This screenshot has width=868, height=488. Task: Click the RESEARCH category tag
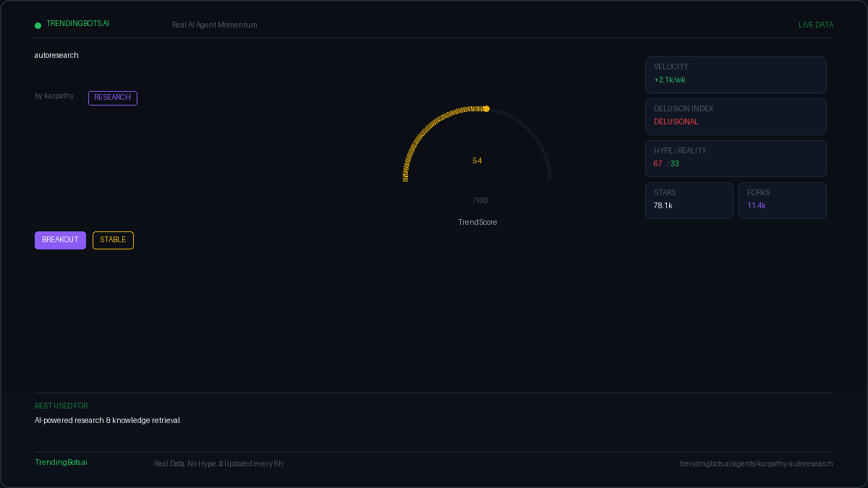click(x=113, y=98)
